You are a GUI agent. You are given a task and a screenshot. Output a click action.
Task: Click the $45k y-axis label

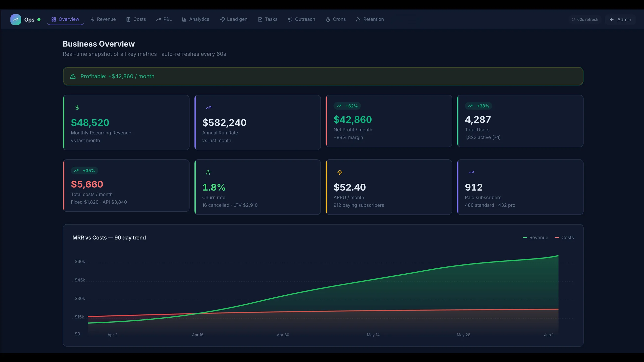[x=80, y=280]
